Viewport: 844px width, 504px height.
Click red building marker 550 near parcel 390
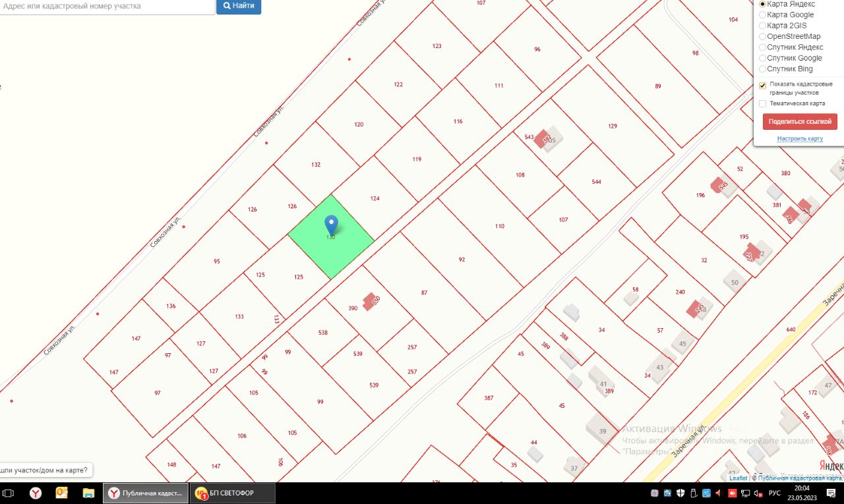(371, 301)
